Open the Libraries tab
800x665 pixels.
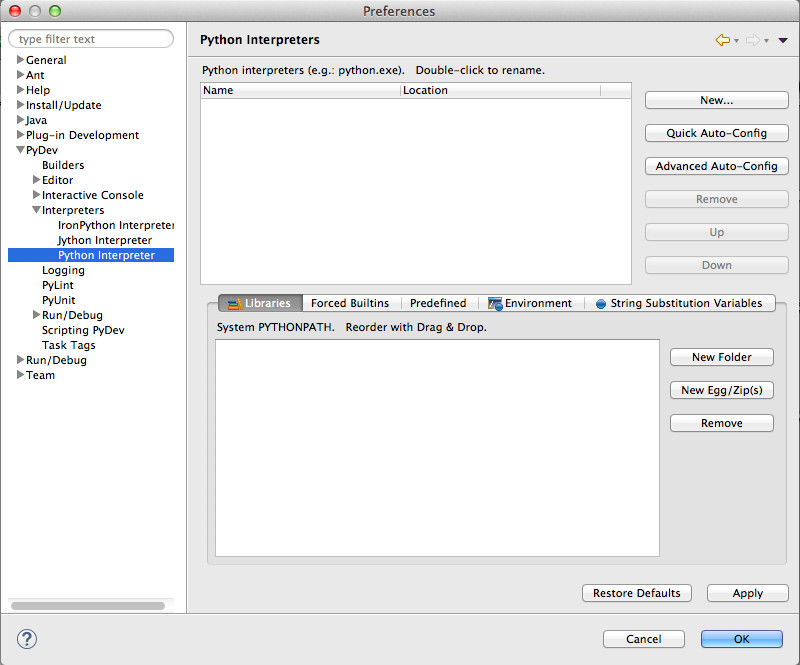260,303
